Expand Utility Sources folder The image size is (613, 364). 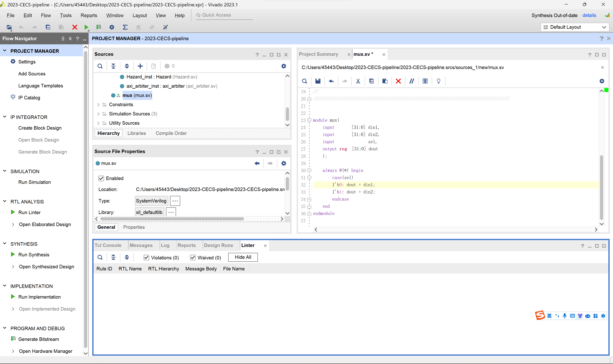click(x=98, y=123)
